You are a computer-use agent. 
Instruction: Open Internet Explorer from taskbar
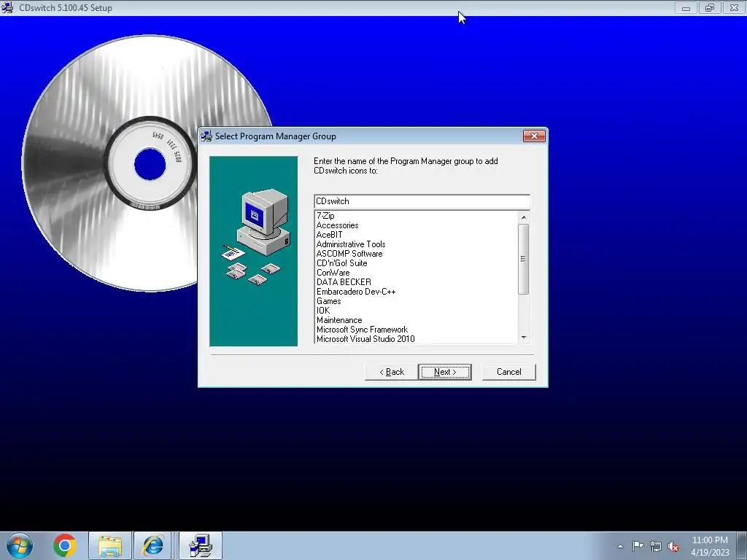(153, 545)
